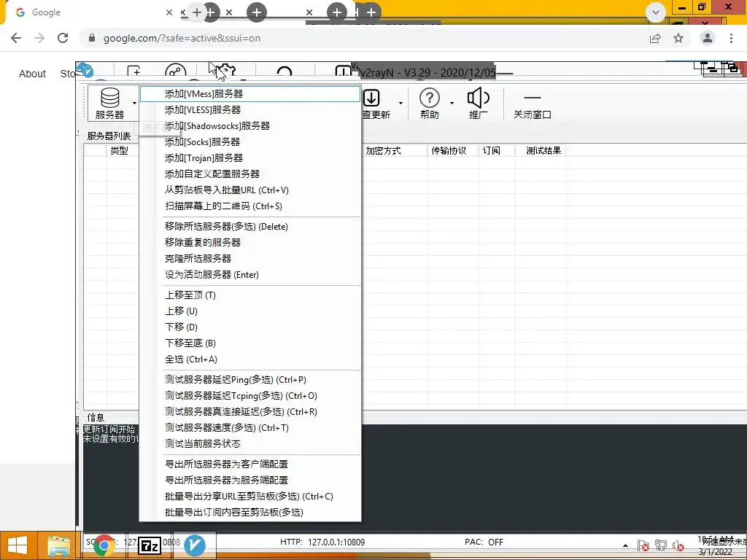This screenshot has height=560, width=747.
Task: Expand the 服务器 dropdown arrow
Action: click(134, 103)
